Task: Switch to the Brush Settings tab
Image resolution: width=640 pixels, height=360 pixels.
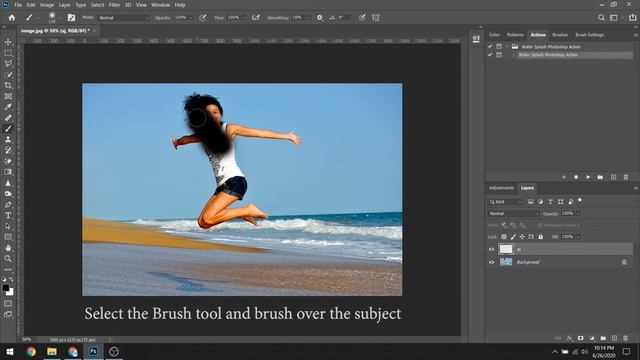Action: 589,35
